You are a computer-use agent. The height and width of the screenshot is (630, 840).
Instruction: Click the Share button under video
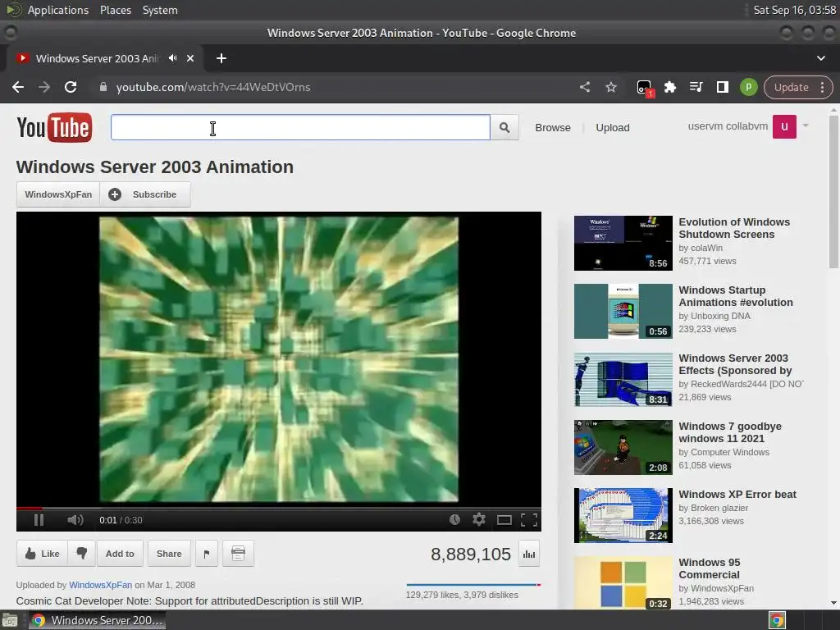[x=169, y=554]
